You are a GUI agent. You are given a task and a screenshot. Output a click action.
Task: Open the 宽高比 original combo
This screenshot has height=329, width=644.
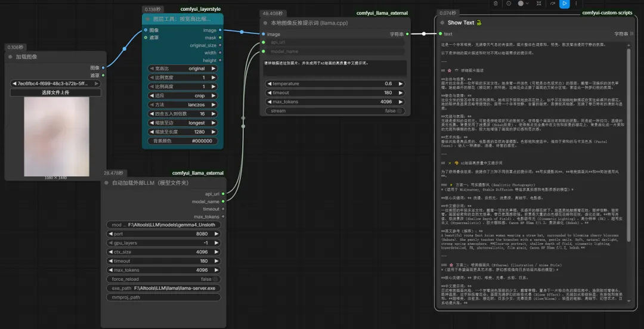[x=183, y=69]
